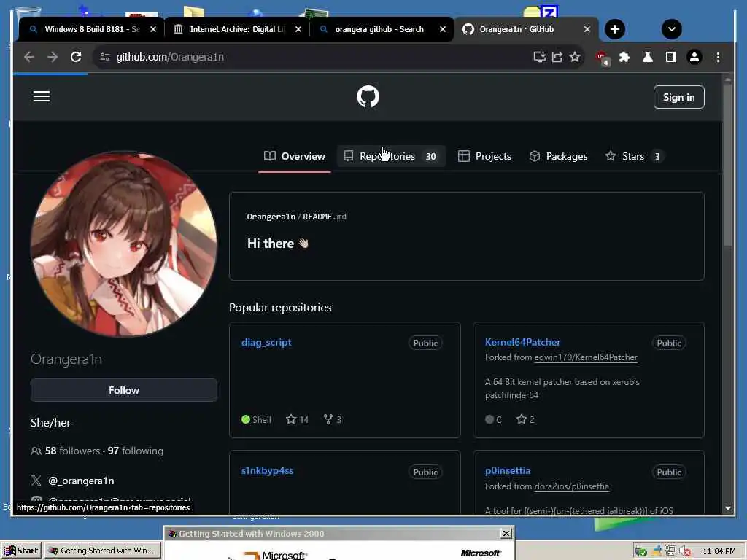The image size is (747, 560).
Task: Close the Getting Started with Windows 2000 window
Action: (506, 534)
